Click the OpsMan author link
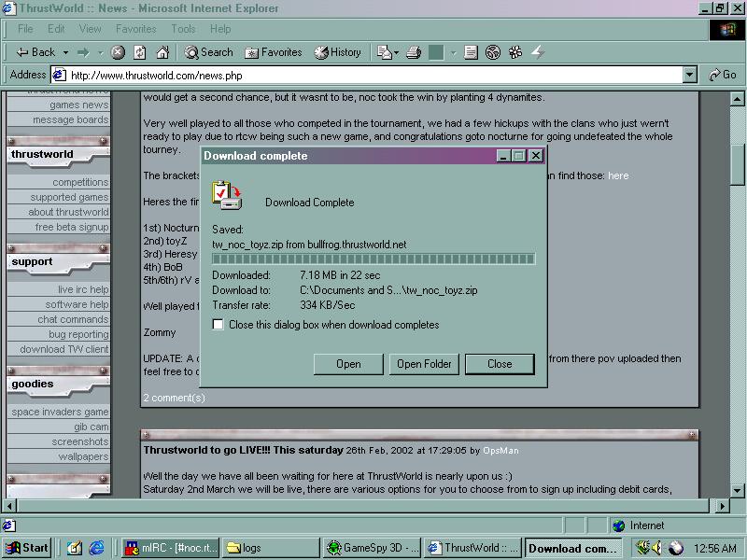 pyautogui.click(x=500, y=451)
